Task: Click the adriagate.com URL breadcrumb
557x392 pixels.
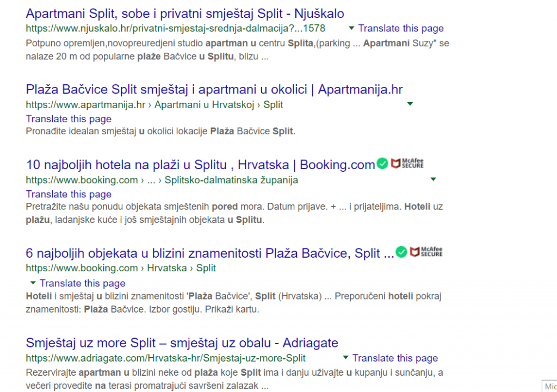Action: 166,358
